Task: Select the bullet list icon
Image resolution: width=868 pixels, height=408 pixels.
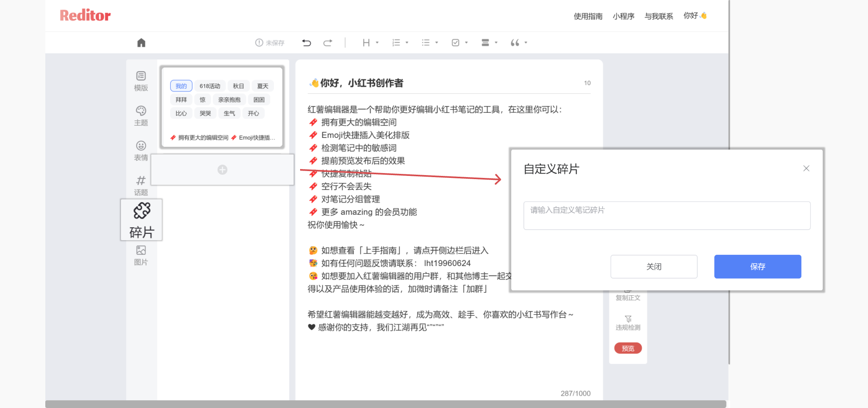Action: 426,42
